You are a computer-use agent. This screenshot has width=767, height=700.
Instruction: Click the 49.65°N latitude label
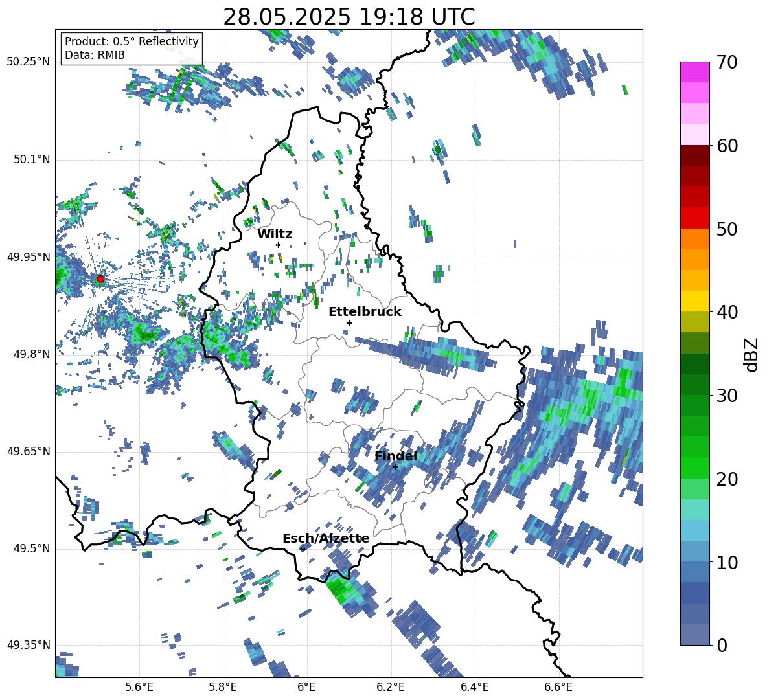29,451
